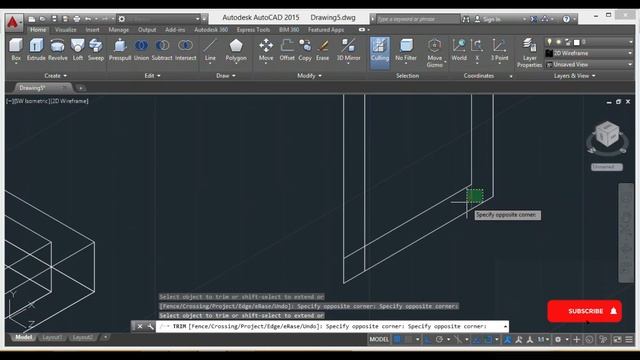
Task: Open the workspace selector dropdown
Action: pos(159,19)
